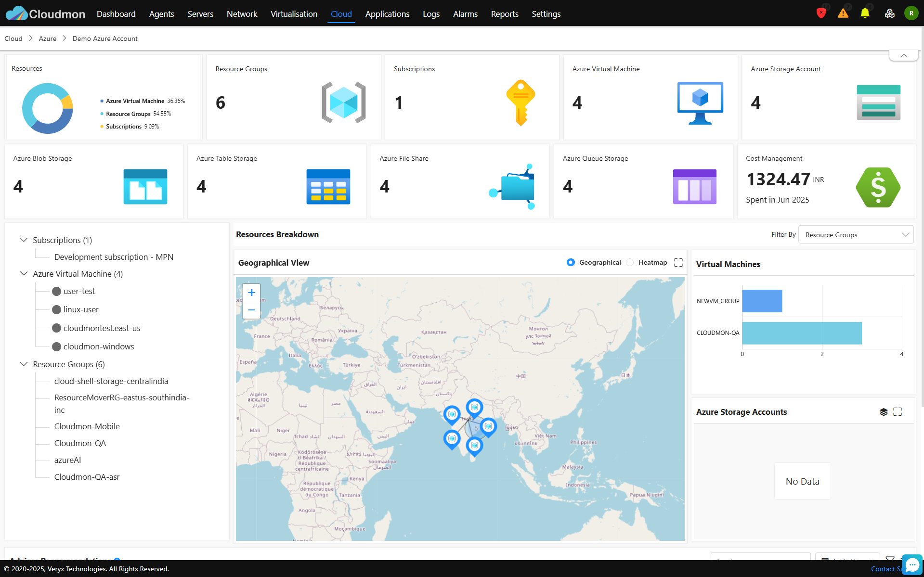
Task: Open the Applications menu
Action: (387, 14)
